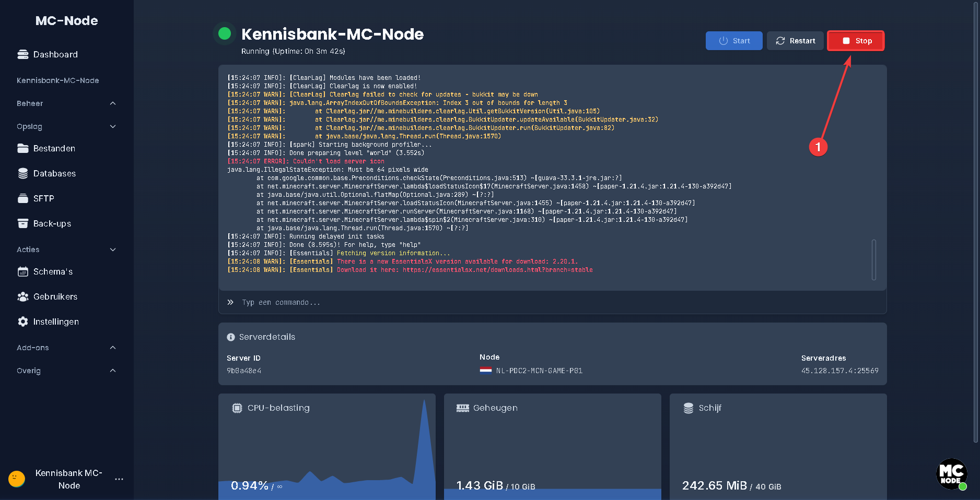Click the Serverdetails heading

pyautogui.click(x=267, y=337)
